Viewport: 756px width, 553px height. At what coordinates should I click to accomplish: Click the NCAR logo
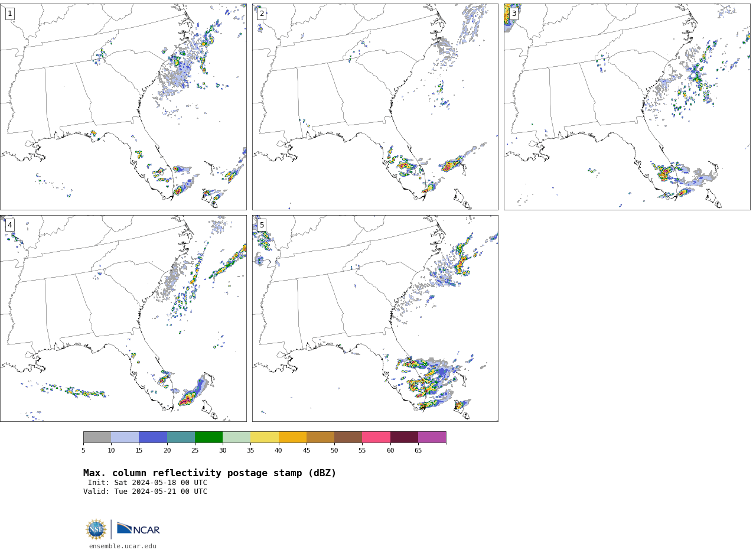pos(138,529)
